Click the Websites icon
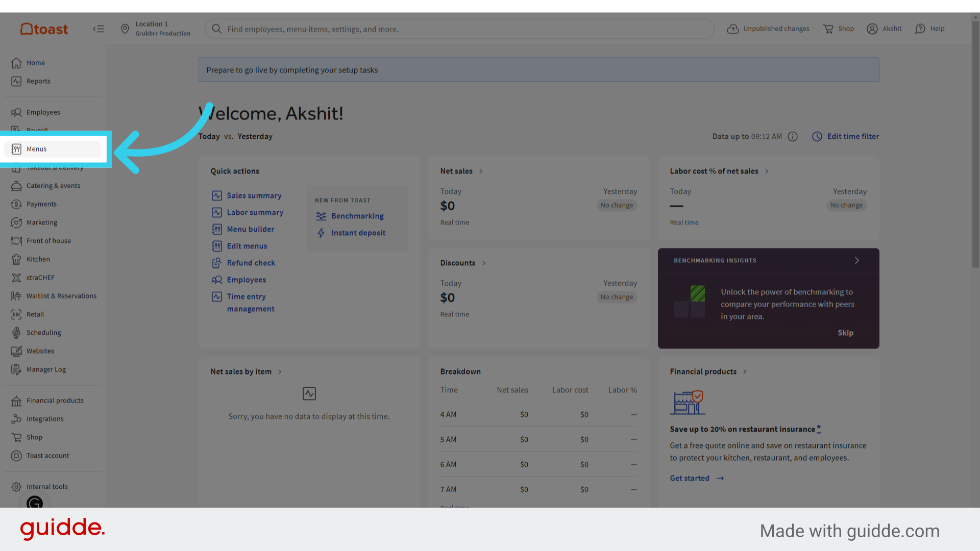Viewport: 980px width, 551px height. (16, 351)
